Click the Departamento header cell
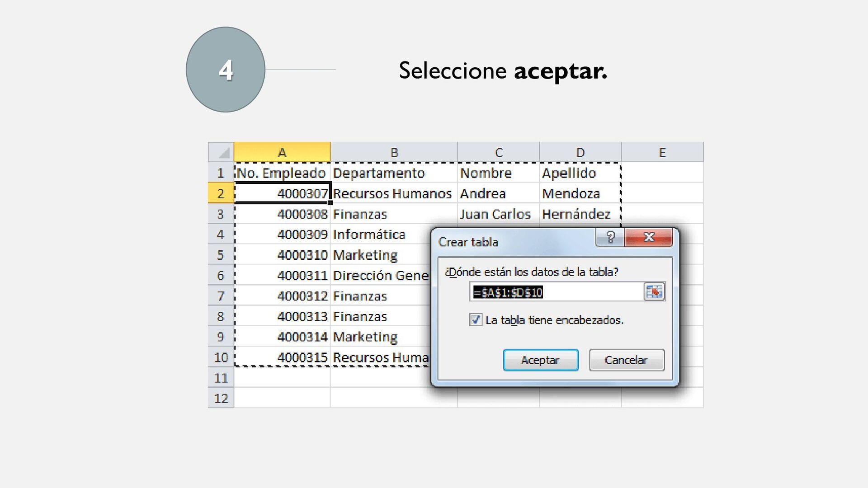This screenshot has width=868, height=488. coord(393,173)
